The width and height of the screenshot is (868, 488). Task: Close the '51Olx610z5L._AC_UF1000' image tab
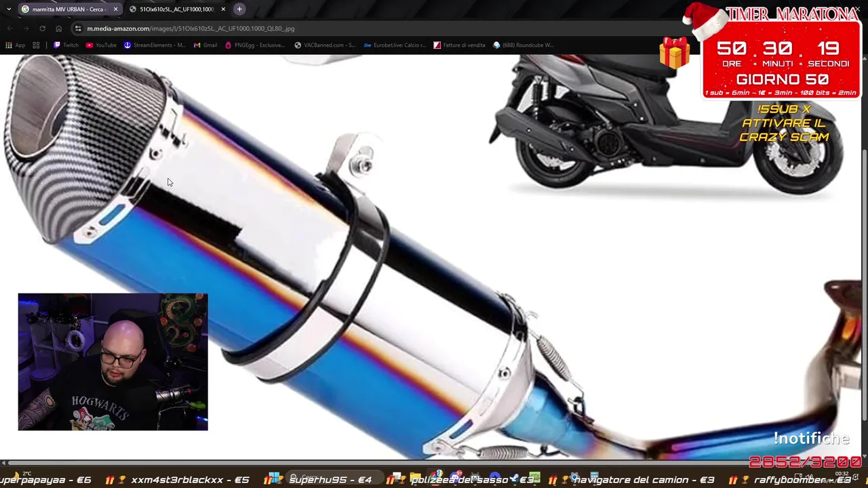[x=223, y=9]
